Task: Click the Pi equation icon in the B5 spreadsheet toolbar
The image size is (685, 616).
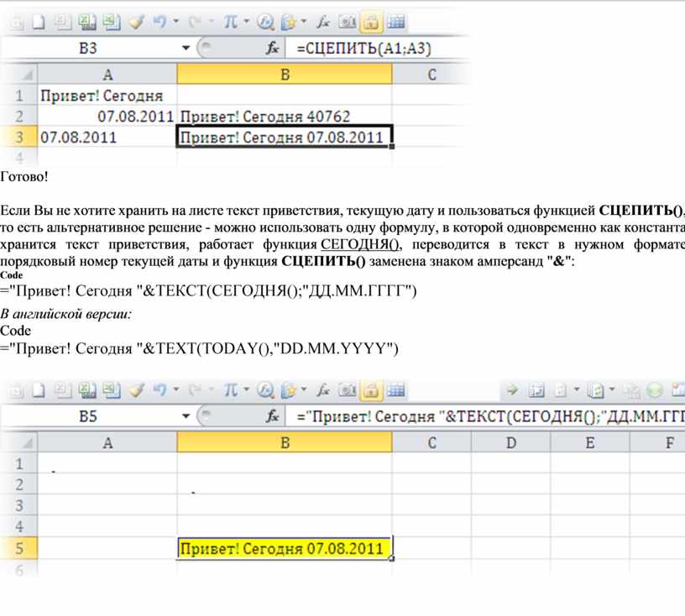Action: click(x=231, y=389)
